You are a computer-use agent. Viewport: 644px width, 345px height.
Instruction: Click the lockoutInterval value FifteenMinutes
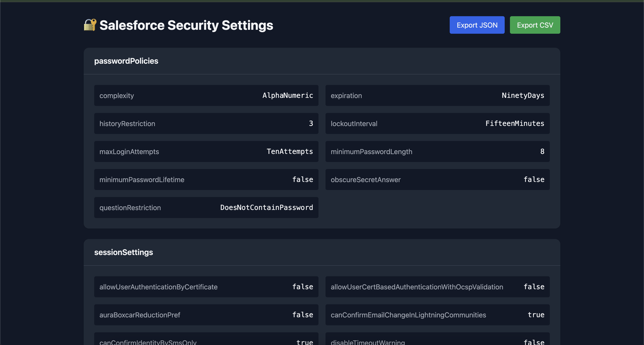515,123
